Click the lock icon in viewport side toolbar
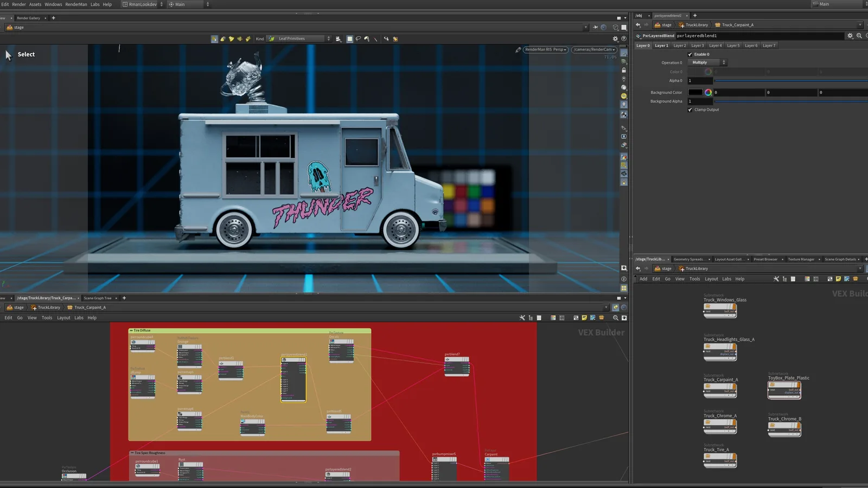The image size is (868, 488). (624, 70)
